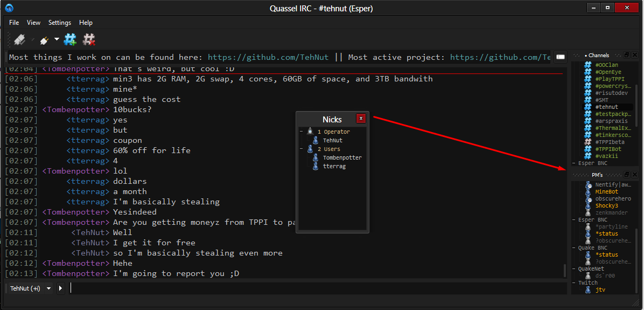This screenshot has height=310, width=644.
Task: Collapse the Operator group in Nicks
Action: pos(301,132)
